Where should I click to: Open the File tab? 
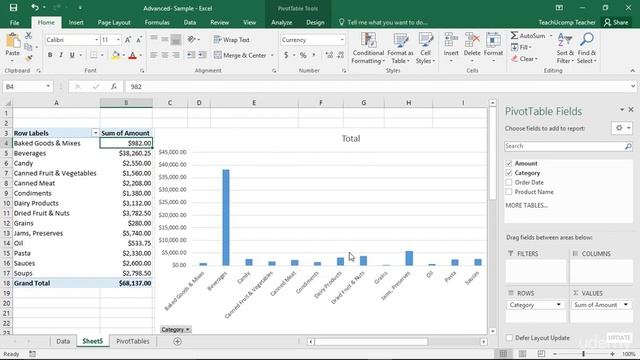[x=14, y=22]
